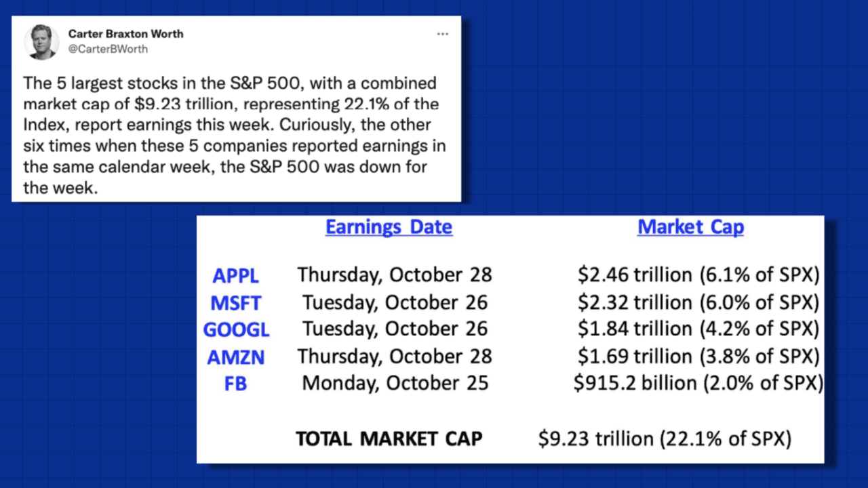Screen dimensions: 868x488
Task: Click the Market Cap column header
Action: click(690, 227)
